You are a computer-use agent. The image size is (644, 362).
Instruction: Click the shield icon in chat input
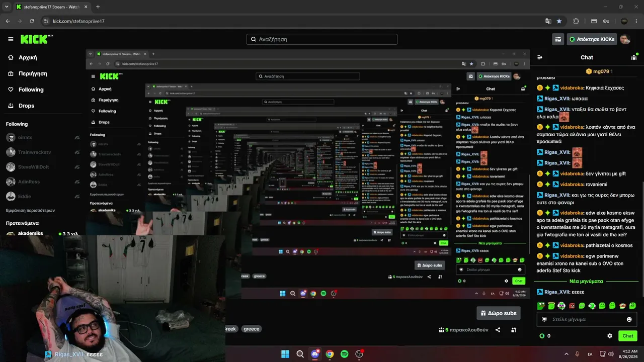[544, 319]
